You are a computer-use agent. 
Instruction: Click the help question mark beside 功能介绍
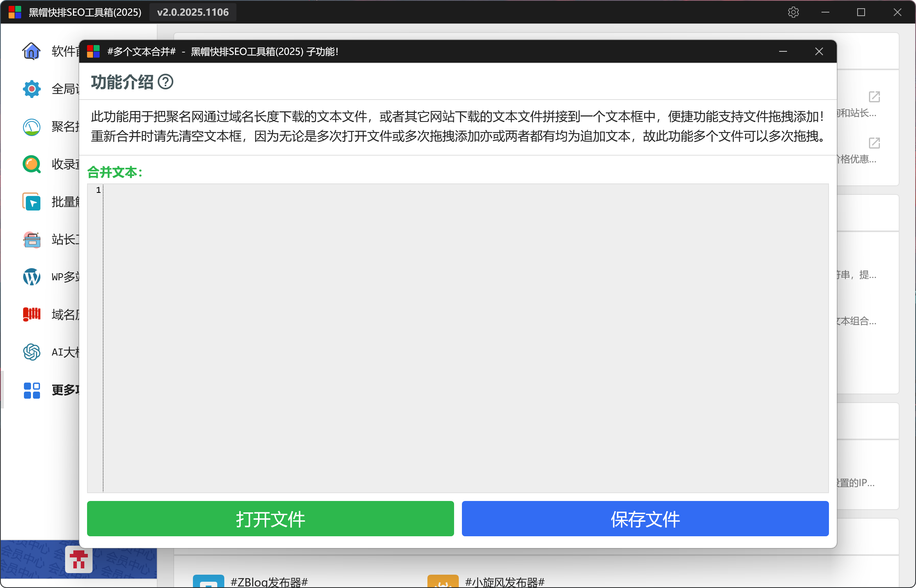pyautogui.click(x=165, y=82)
